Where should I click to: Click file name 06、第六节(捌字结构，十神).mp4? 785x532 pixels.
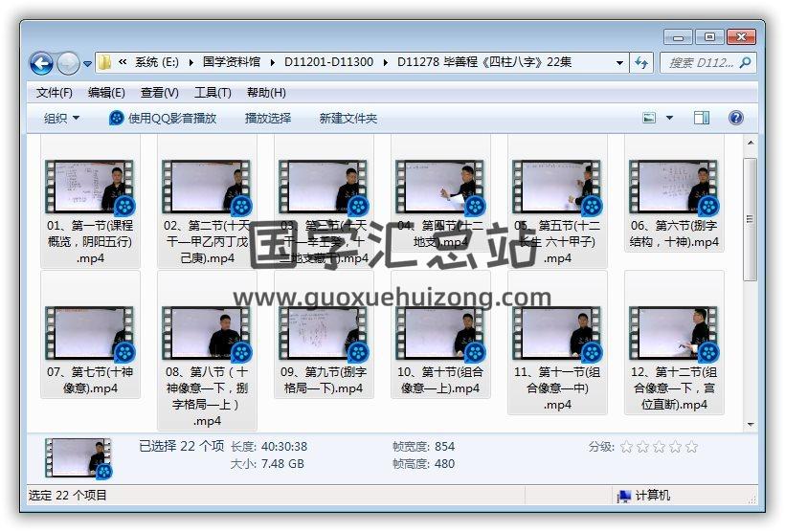pyautogui.click(x=674, y=233)
